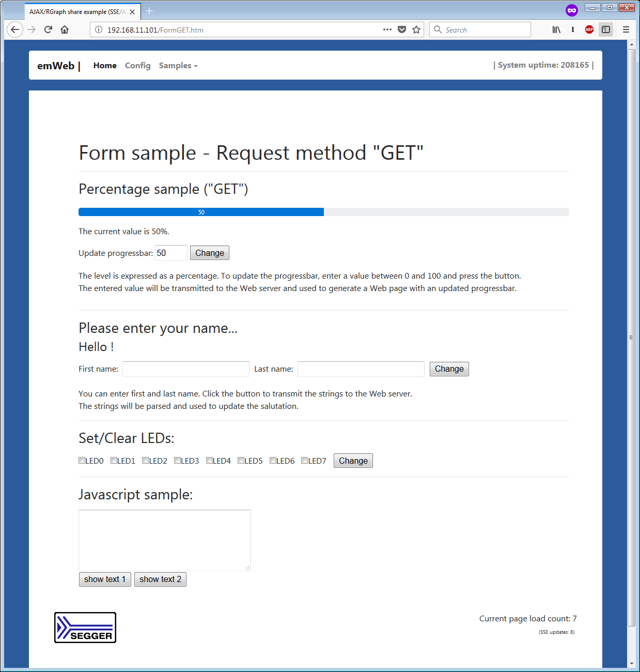Go back to the previous page
640x672 pixels.
pyautogui.click(x=15, y=29)
